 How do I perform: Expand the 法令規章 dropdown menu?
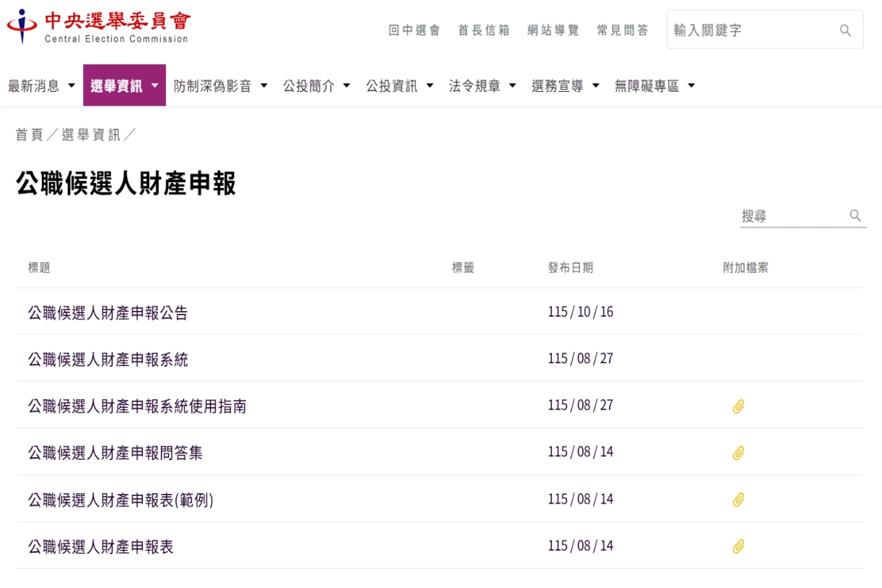coord(483,86)
